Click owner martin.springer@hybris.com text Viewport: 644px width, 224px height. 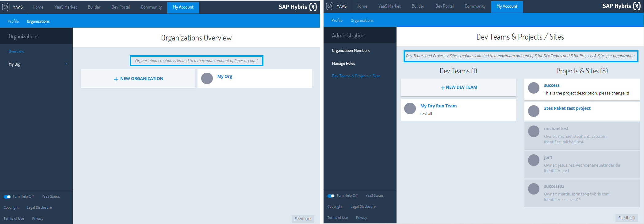tap(577, 194)
